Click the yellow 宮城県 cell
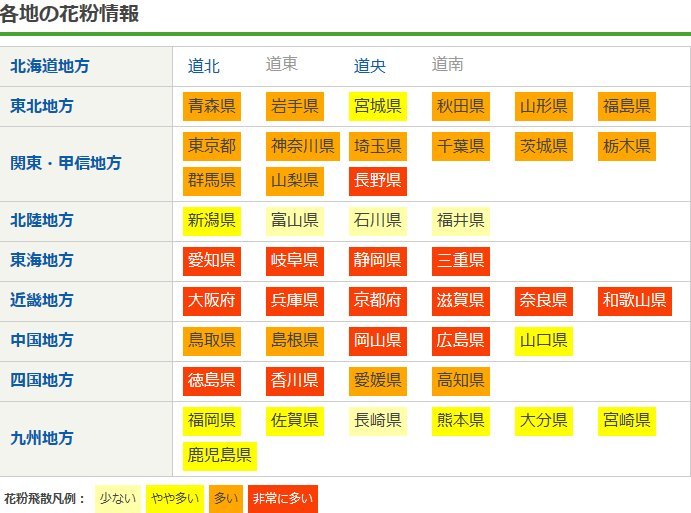The image size is (691, 513). [x=377, y=106]
